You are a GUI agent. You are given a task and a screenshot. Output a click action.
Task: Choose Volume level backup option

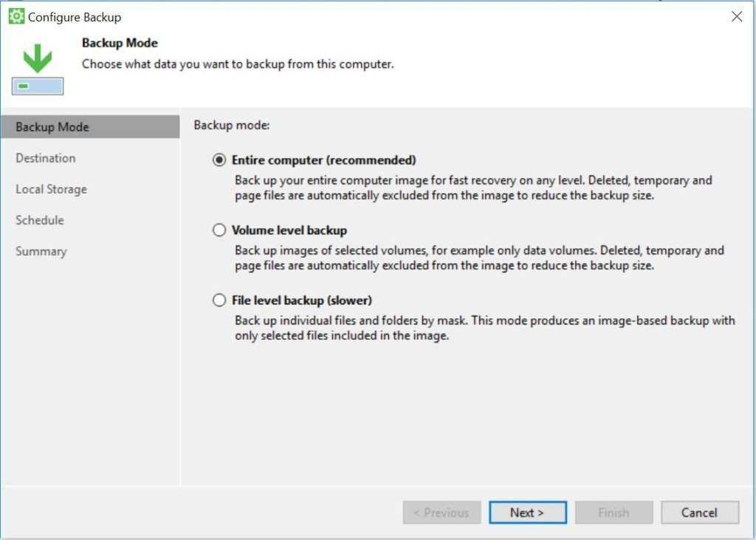click(x=219, y=230)
